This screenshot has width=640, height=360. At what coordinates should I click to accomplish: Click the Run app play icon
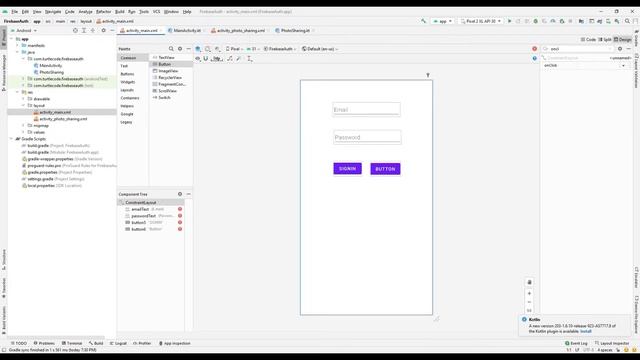pos(509,21)
